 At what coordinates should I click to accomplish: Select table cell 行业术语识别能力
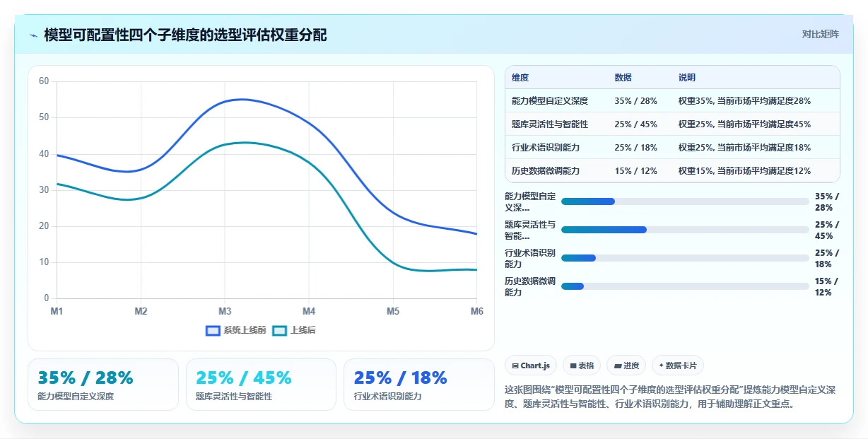pos(546,148)
